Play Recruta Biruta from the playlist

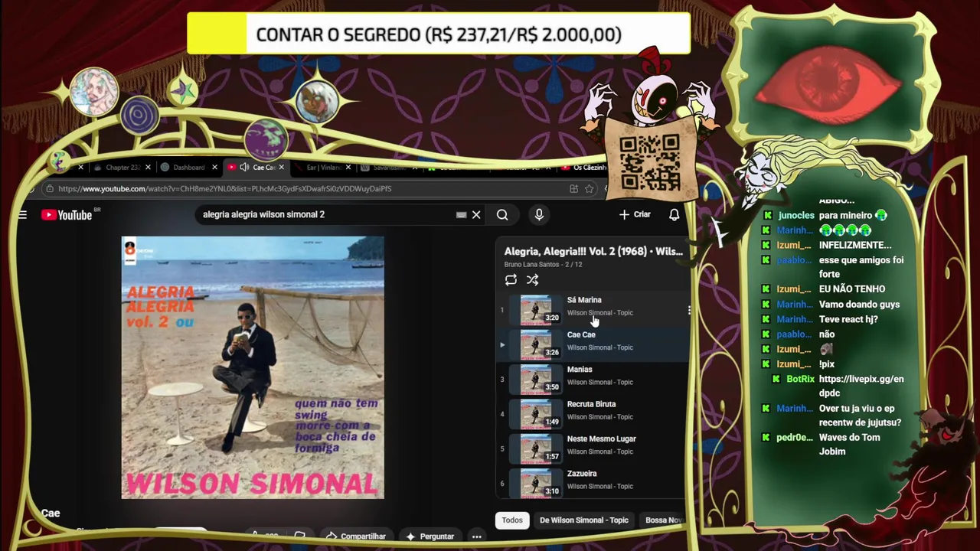pyautogui.click(x=593, y=414)
